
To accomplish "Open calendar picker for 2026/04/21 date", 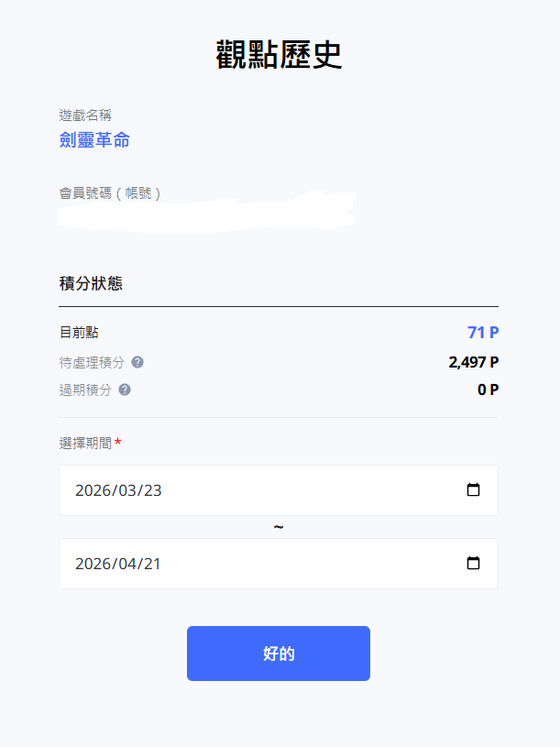I will 473,563.
